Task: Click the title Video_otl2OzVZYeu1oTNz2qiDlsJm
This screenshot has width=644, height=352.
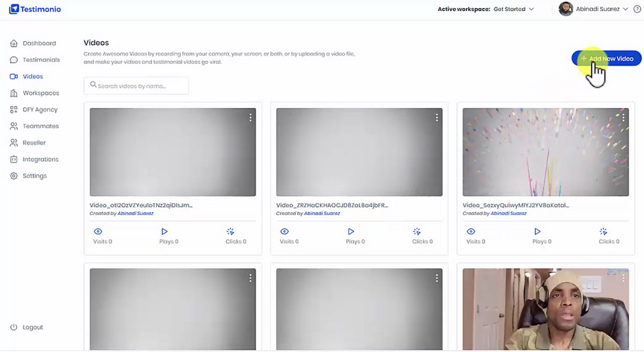Action: pos(141,205)
